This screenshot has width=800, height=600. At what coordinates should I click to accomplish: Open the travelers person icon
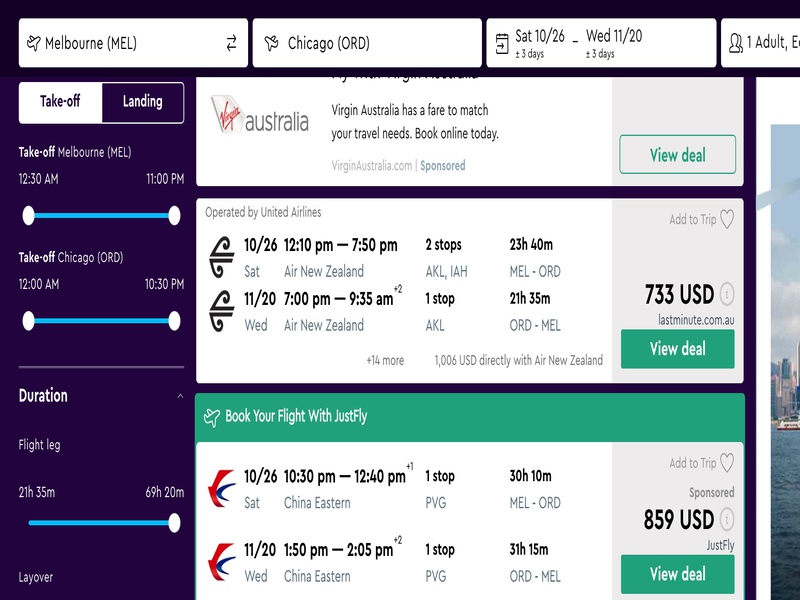tap(736, 43)
